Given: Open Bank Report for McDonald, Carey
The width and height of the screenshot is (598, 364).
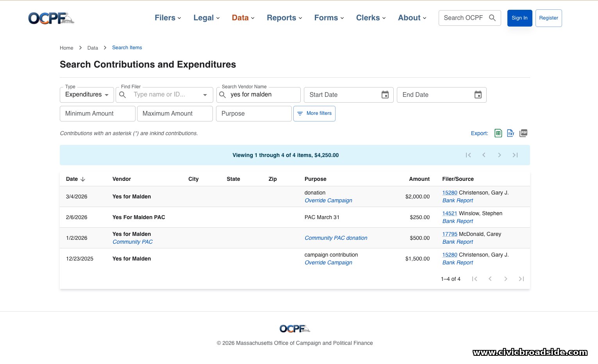Looking at the screenshot, I should 457,242.
